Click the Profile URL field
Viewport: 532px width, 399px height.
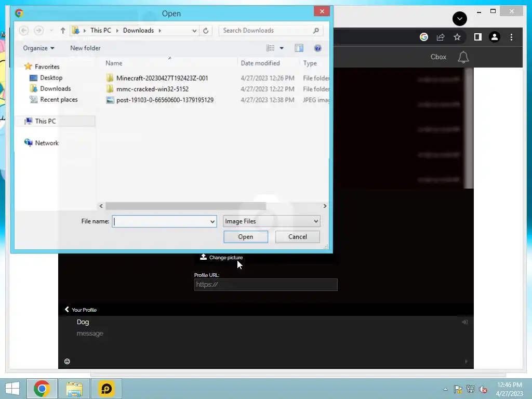(265, 285)
